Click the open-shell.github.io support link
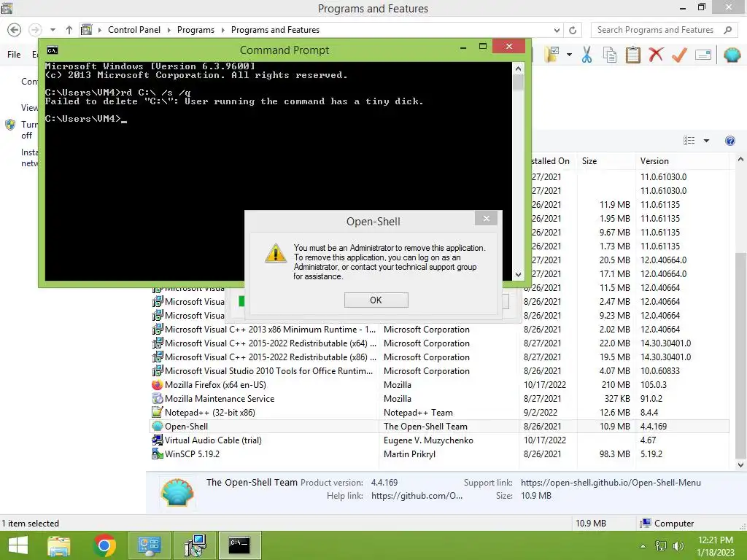The height and width of the screenshot is (560, 747). click(x=611, y=483)
